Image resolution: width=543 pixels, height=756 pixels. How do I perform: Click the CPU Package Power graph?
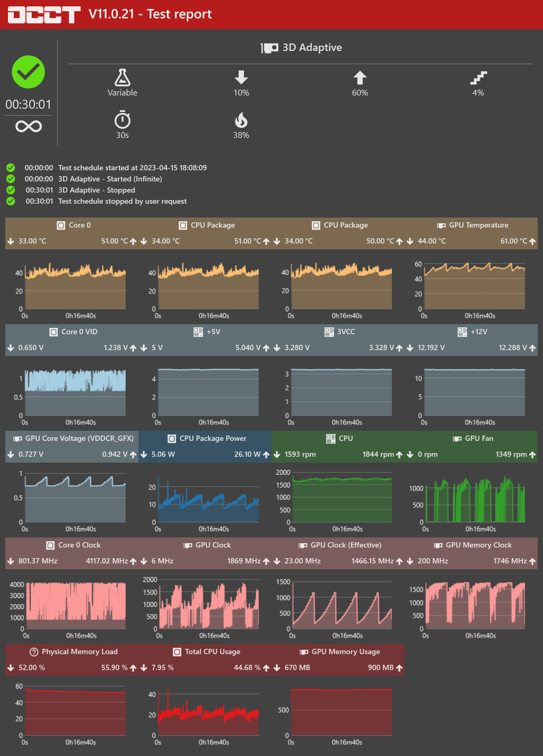click(x=208, y=500)
